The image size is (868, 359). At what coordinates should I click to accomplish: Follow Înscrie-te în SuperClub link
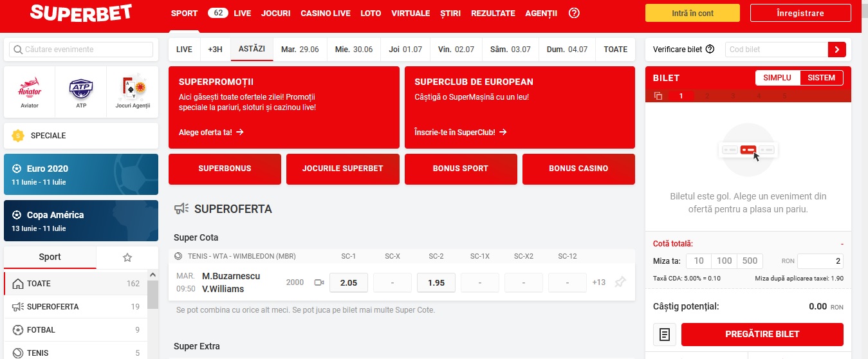[x=461, y=132]
